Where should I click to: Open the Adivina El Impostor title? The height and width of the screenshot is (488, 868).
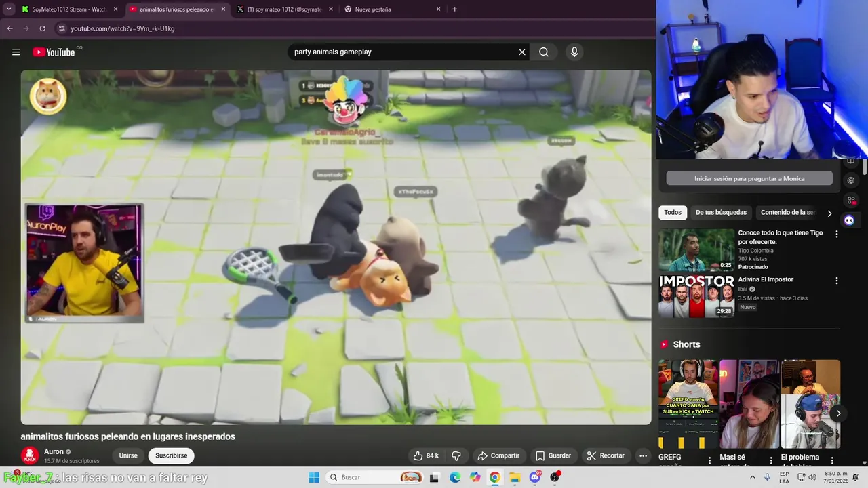pyautogui.click(x=766, y=279)
